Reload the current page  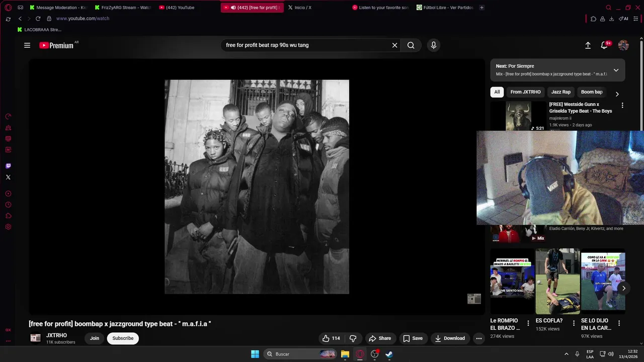coord(38,19)
